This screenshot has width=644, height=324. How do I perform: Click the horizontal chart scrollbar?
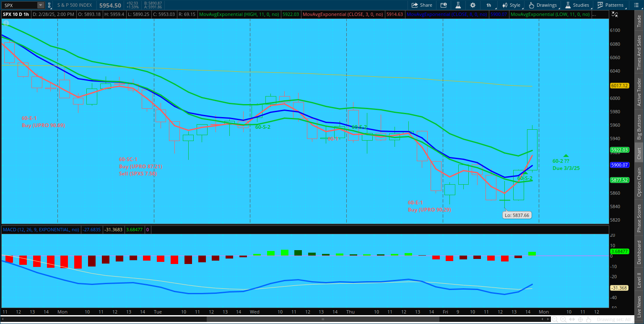click(x=323, y=319)
